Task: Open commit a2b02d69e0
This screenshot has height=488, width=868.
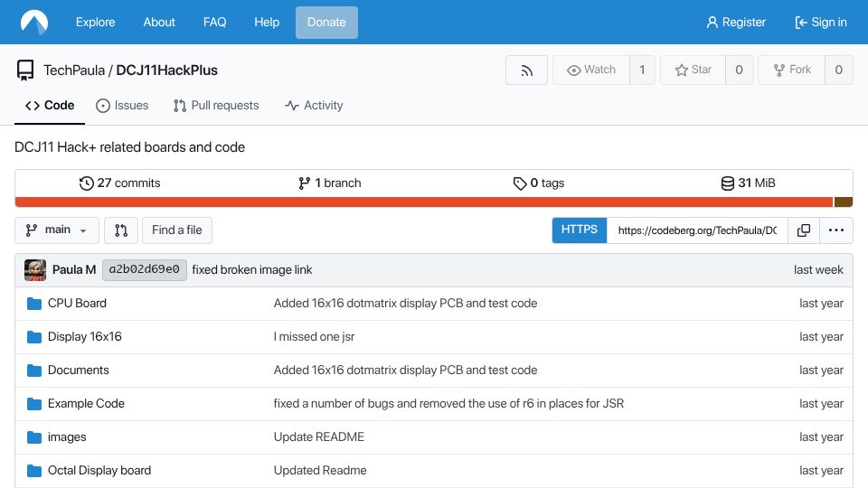Action: coord(145,270)
